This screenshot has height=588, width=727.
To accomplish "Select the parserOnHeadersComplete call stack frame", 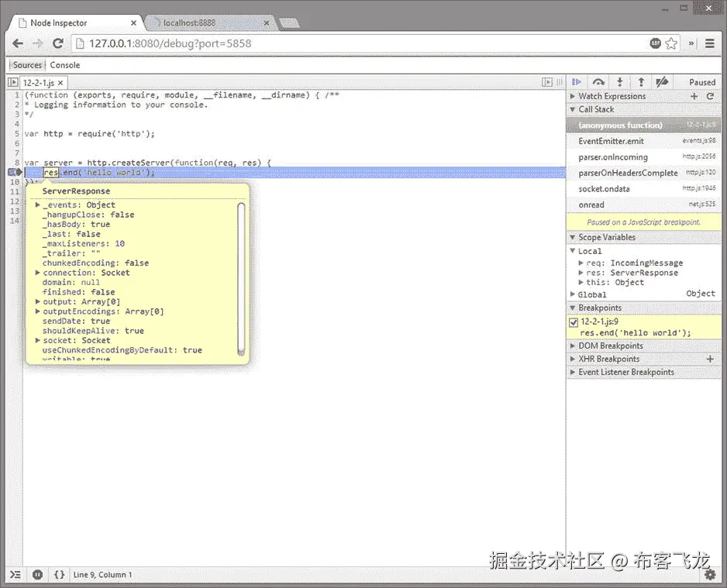I will click(x=643, y=173).
